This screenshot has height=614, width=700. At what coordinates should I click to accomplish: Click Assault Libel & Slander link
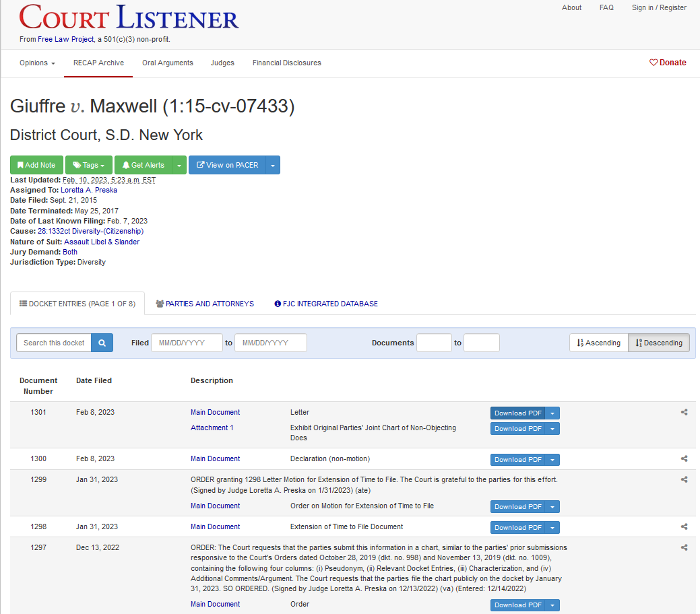102,242
